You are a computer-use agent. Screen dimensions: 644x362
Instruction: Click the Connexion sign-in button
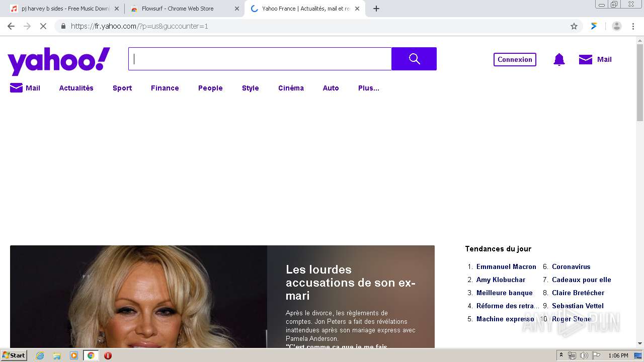515,59
